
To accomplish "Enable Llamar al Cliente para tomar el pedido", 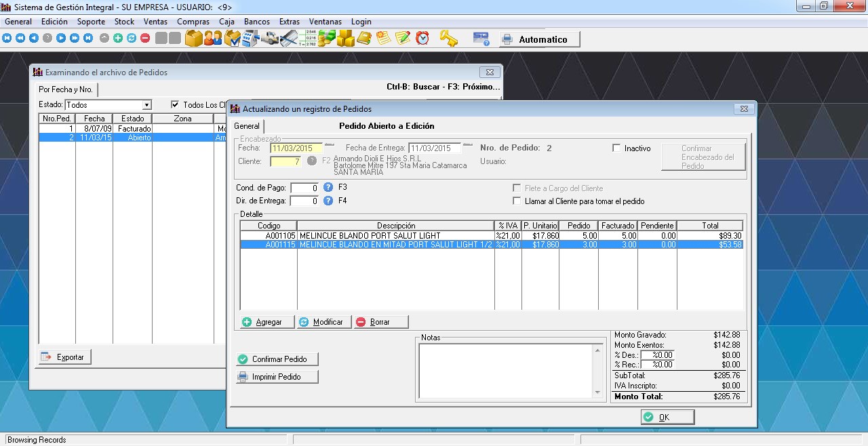I will tap(518, 201).
